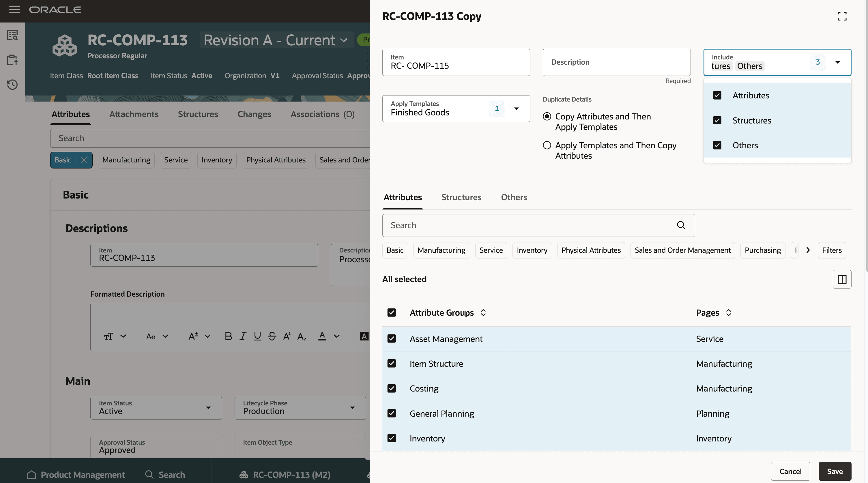The height and width of the screenshot is (483, 868).
Task: Click the Description input field
Action: coord(616,62)
